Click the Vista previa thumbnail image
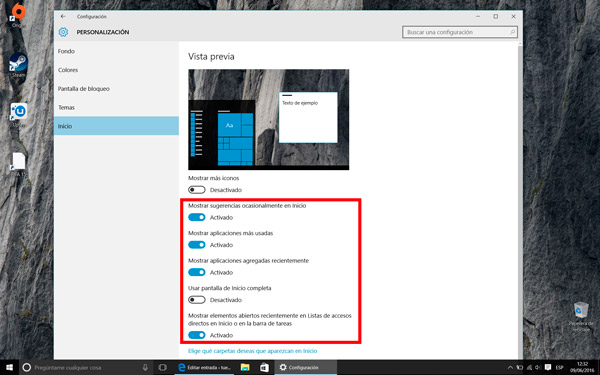Image resolution: width=600 pixels, height=375 pixels. pyautogui.click(x=269, y=119)
